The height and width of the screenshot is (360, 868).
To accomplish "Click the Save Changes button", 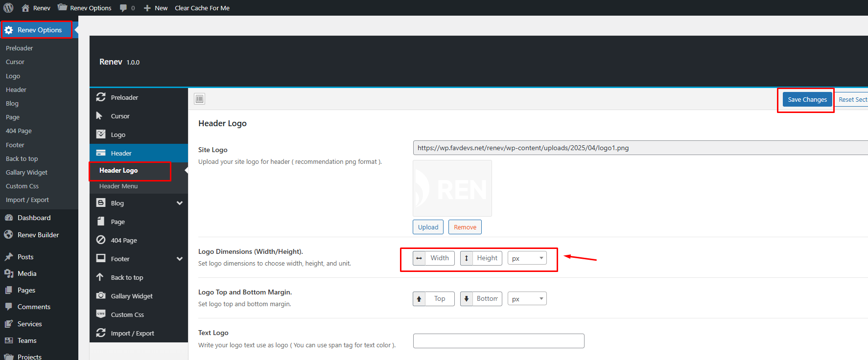I will pyautogui.click(x=807, y=99).
